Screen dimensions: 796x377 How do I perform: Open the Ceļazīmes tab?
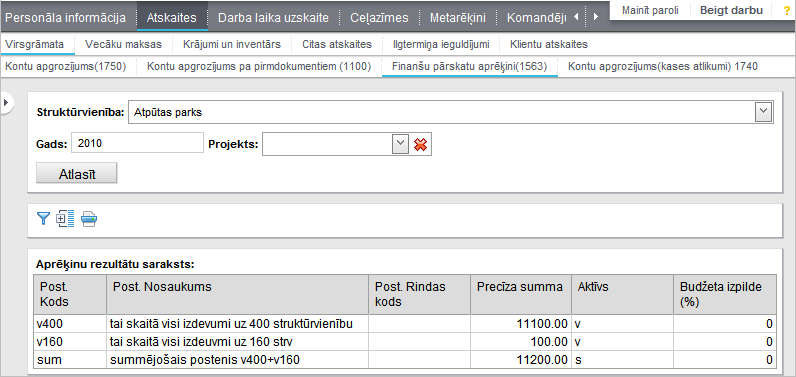click(379, 18)
